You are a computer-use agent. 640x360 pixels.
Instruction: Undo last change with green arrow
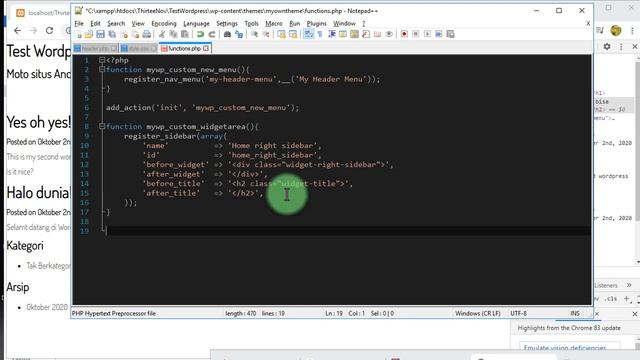click(x=200, y=34)
